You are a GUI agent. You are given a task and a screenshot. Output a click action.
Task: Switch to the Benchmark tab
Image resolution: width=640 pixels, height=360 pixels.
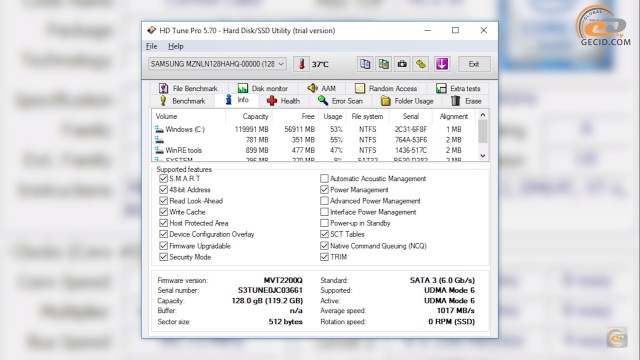(x=182, y=101)
